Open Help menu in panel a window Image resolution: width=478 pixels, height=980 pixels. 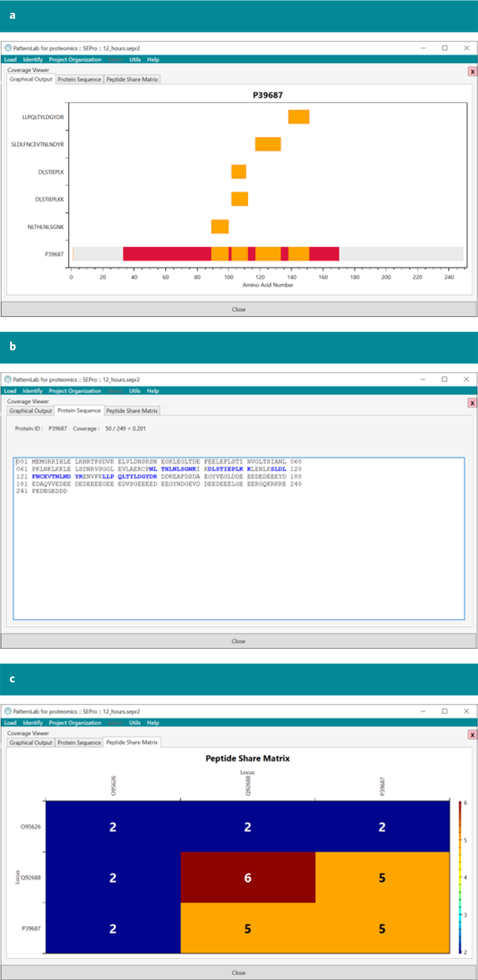click(x=153, y=59)
